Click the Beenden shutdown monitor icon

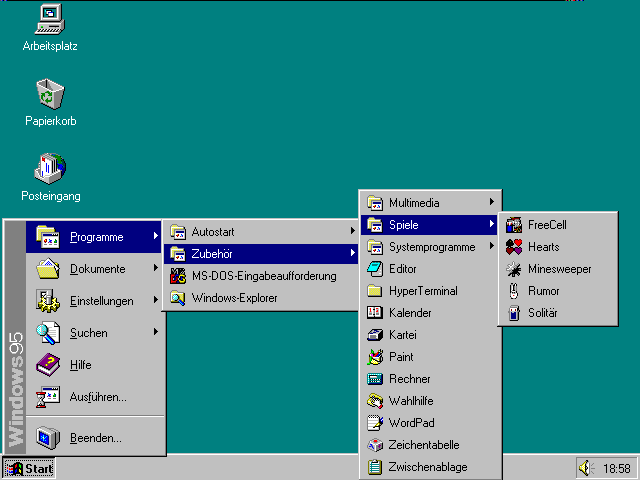coord(48,438)
